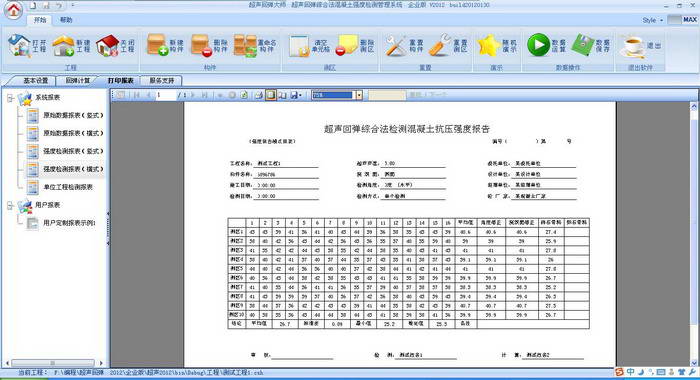Select 原始数据报表（竖式） in the report tree
The image size is (700, 380).
click(73, 115)
